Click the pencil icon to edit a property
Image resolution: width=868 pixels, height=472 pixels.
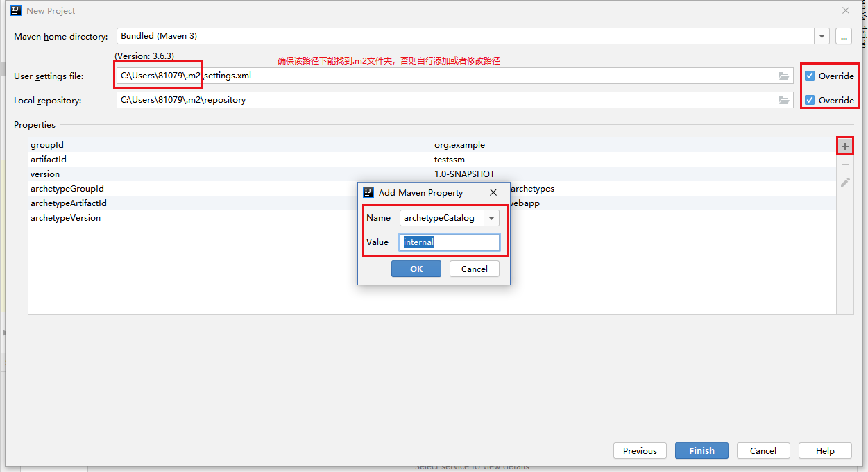pyautogui.click(x=844, y=183)
